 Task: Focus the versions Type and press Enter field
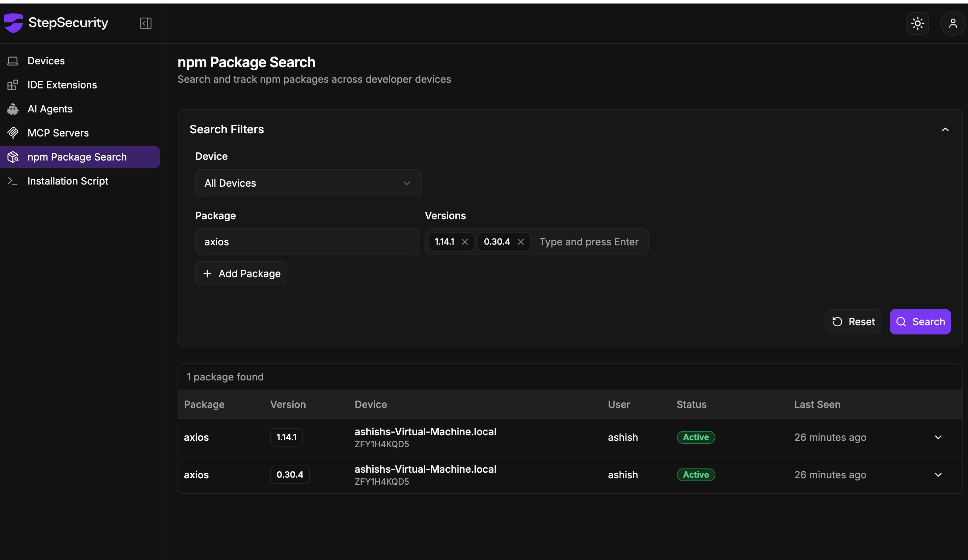589,242
